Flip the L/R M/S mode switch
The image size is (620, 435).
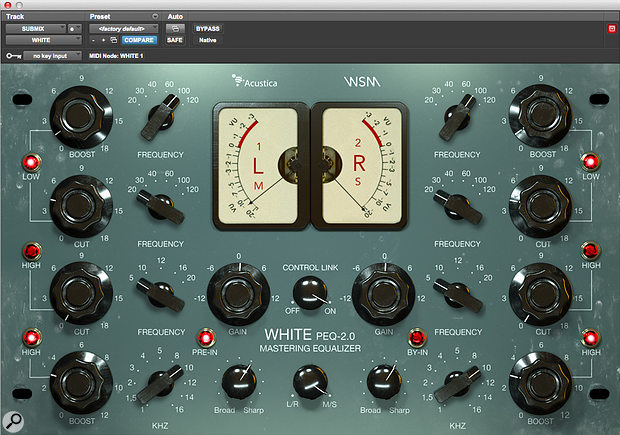coord(310,382)
